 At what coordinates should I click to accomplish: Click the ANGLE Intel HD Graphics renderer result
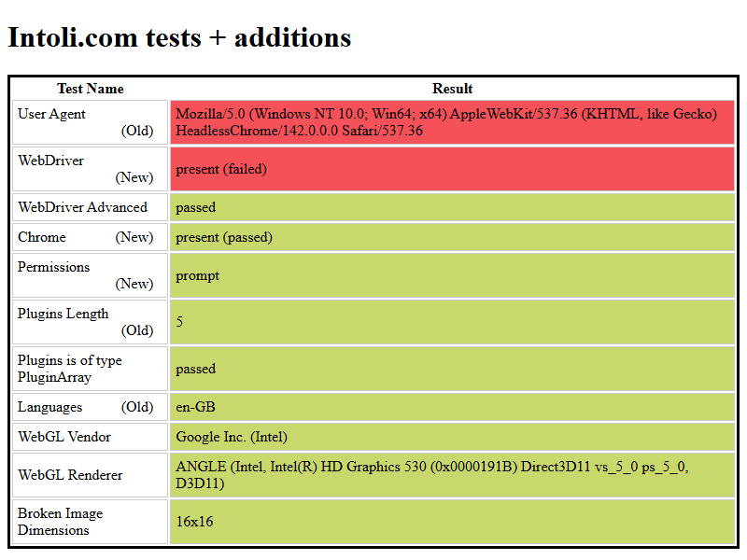click(x=452, y=475)
